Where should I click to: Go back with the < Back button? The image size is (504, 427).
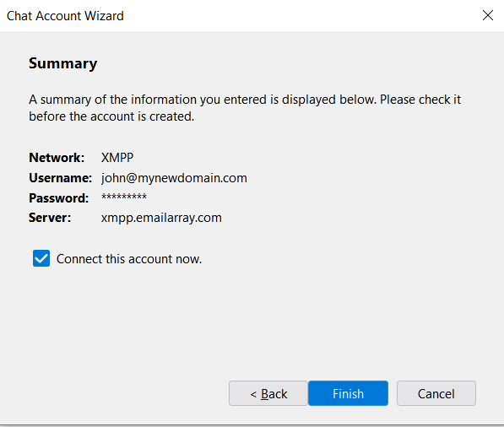click(x=268, y=393)
